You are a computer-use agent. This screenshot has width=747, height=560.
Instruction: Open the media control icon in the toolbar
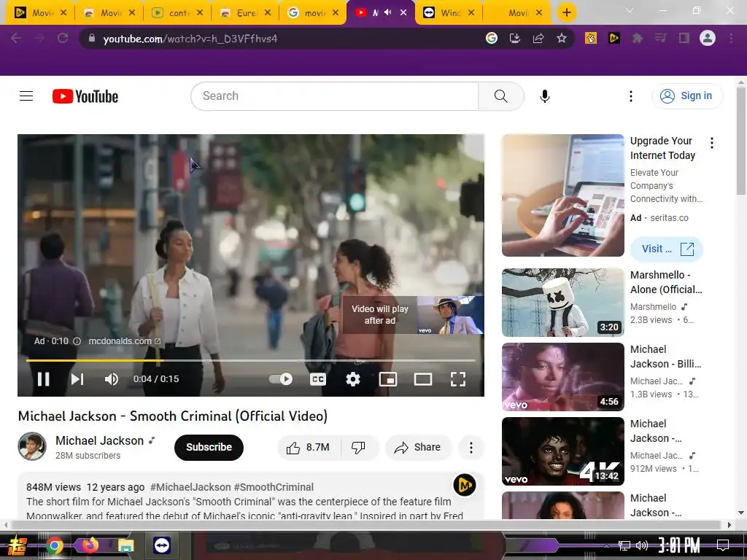pos(660,38)
